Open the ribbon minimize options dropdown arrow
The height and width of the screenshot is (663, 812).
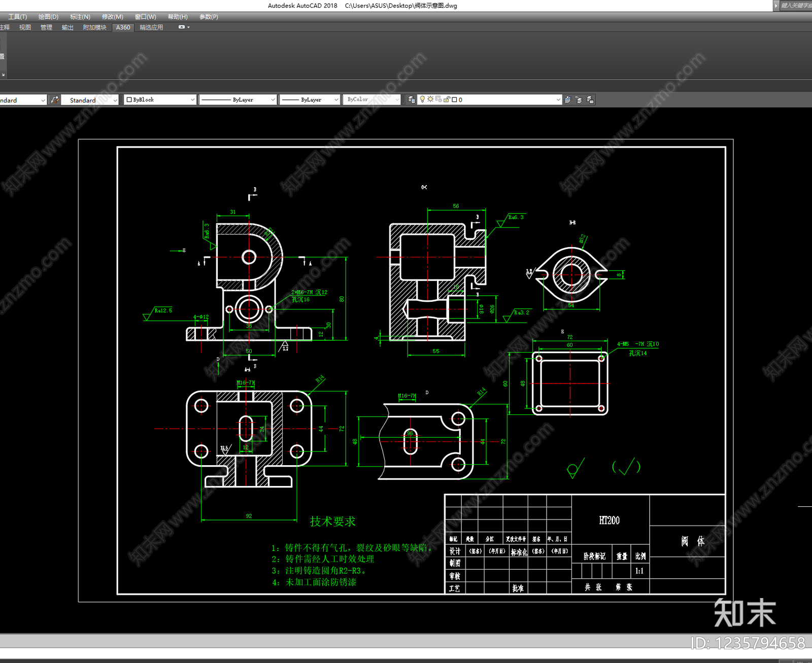point(189,27)
